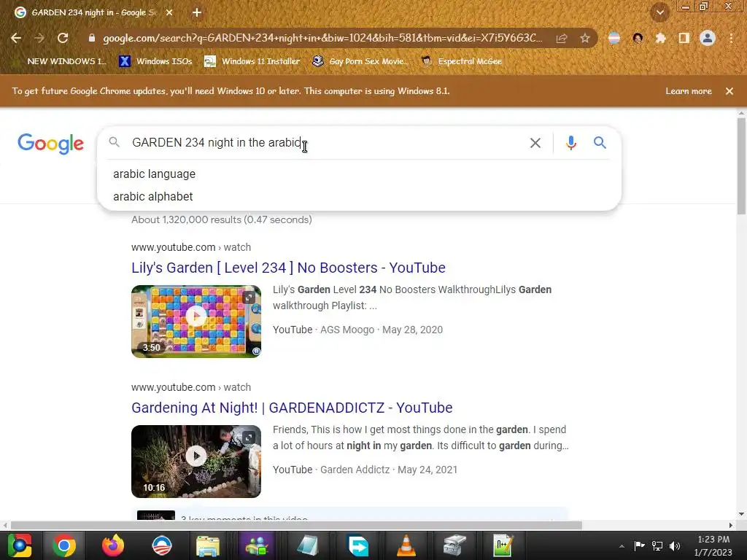The height and width of the screenshot is (560, 747).
Task: Open NEW WINDOWS 1 bookmark
Action: pos(60,61)
